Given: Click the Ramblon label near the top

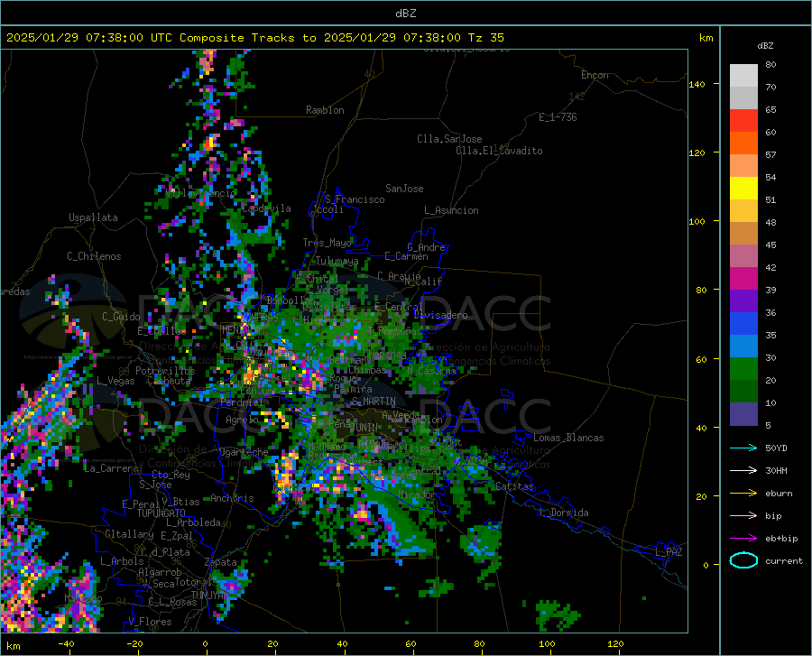Looking at the screenshot, I should click(325, 110).
